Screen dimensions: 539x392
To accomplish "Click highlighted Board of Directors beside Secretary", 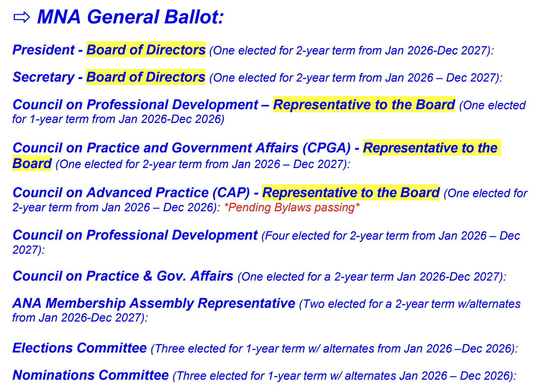I will [145, 77].
